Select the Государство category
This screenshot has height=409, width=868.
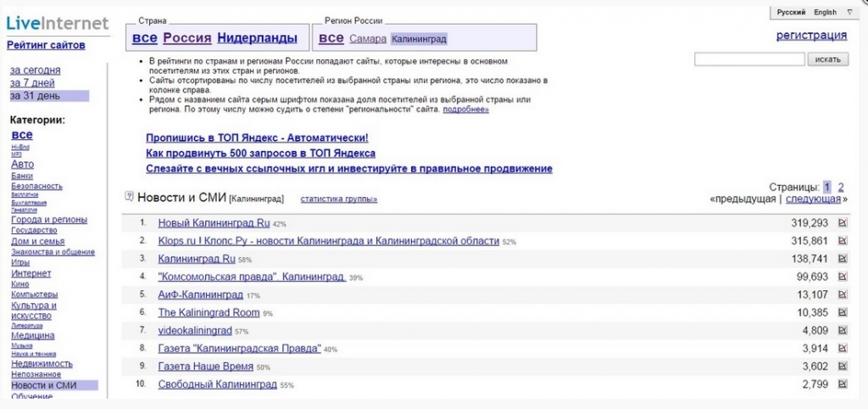[34, 230]
